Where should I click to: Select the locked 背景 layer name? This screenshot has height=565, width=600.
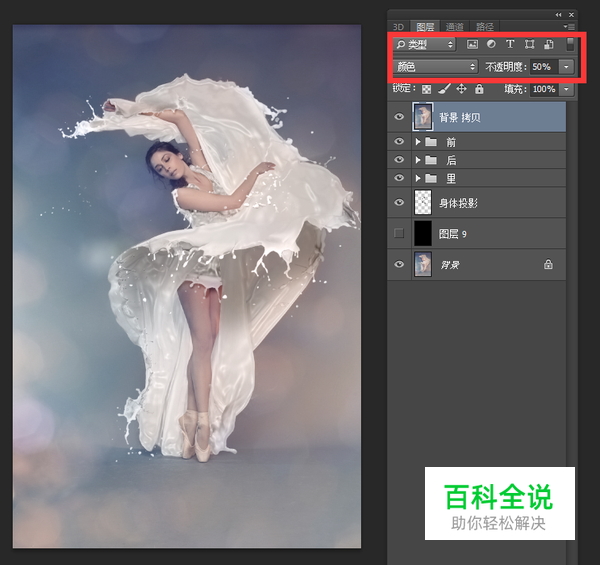pos(450,265)
